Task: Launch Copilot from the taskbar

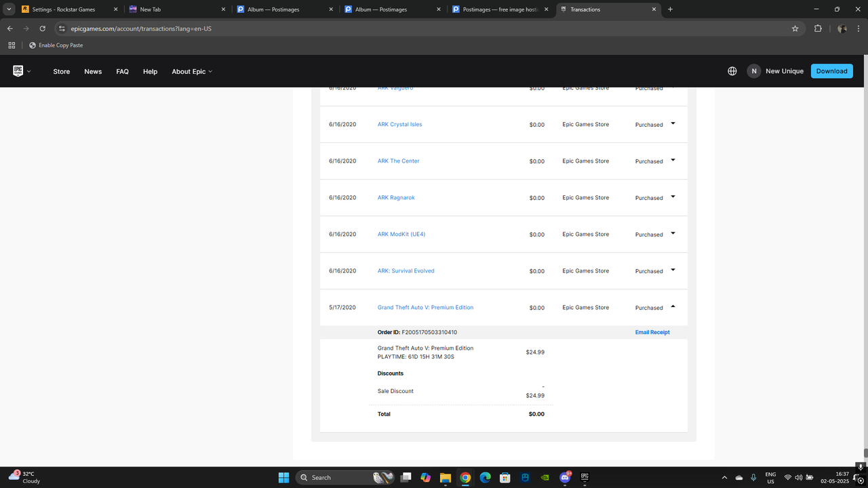Action: pos(425,477)
